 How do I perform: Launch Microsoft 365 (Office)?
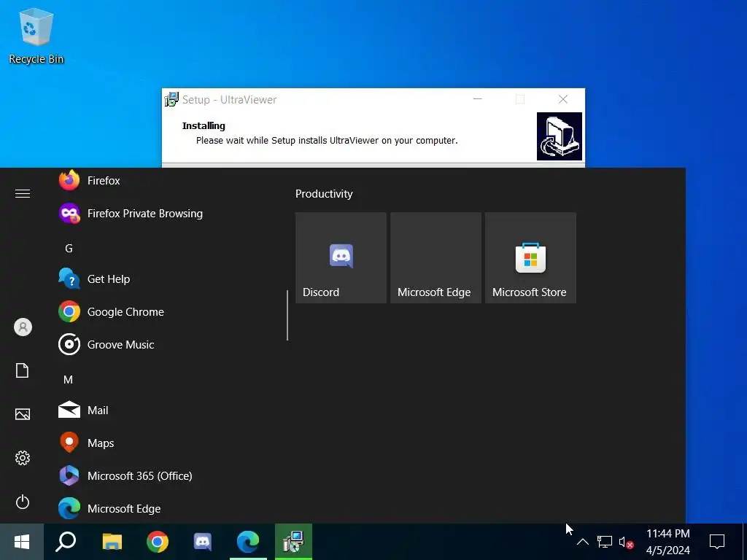click(x=164, y=476)
